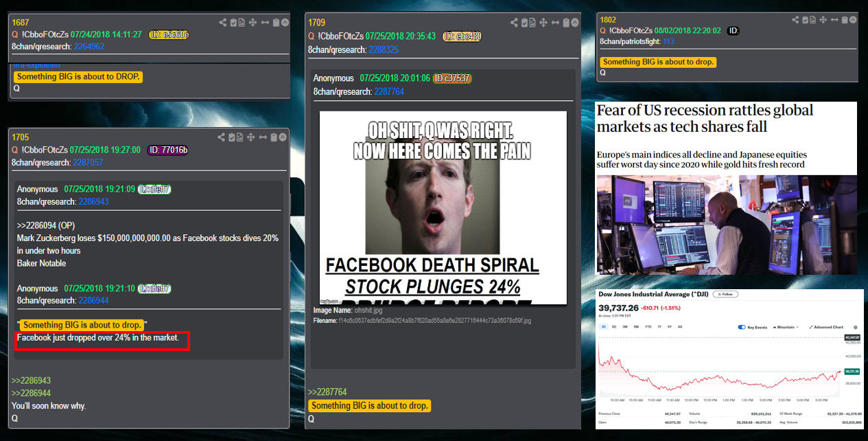Click the clipboard-check icon on post 1802

point(806,20)
